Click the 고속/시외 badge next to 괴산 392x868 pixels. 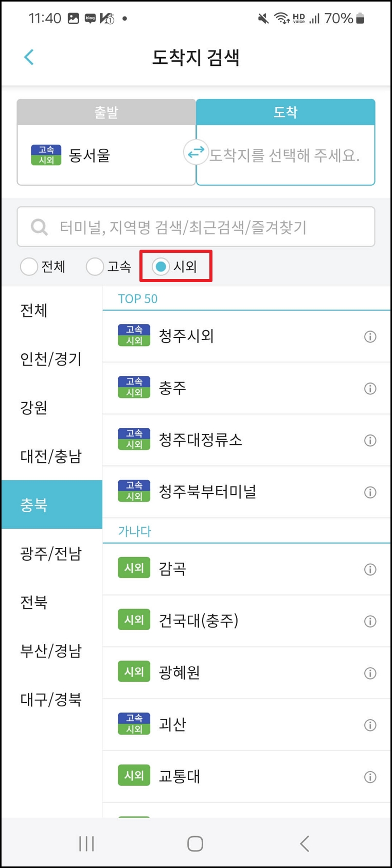[133, 724]
